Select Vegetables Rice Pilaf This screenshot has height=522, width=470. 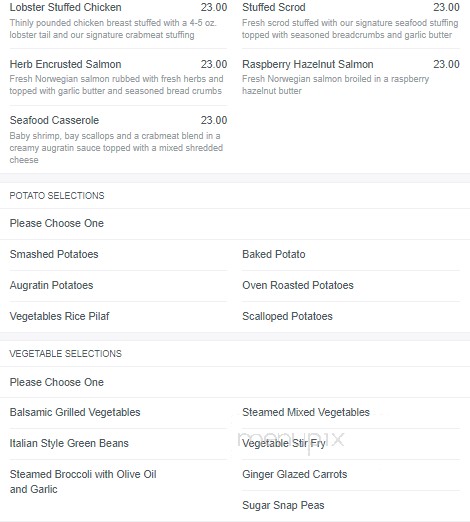pyautogui.click(x=59, y=316)
